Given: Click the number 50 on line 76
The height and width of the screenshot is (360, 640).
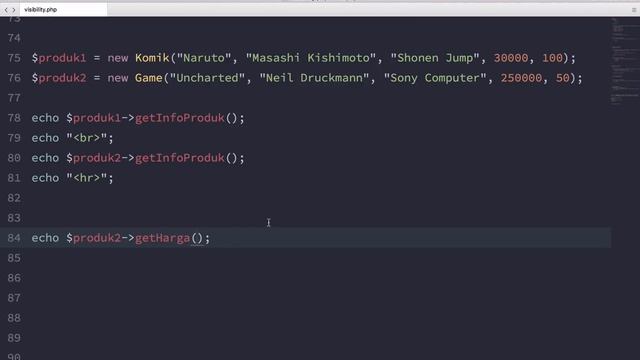Looking at the screenshot, I should 562,78.
